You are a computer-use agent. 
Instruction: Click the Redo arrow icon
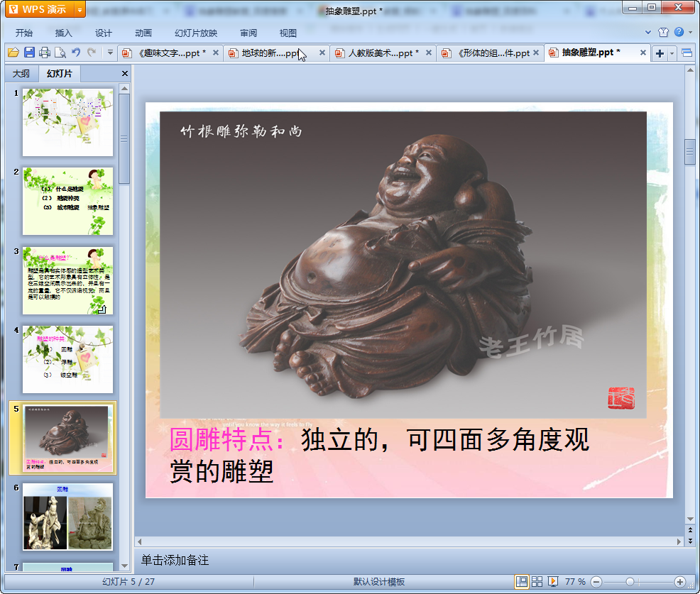coord(92,53)
